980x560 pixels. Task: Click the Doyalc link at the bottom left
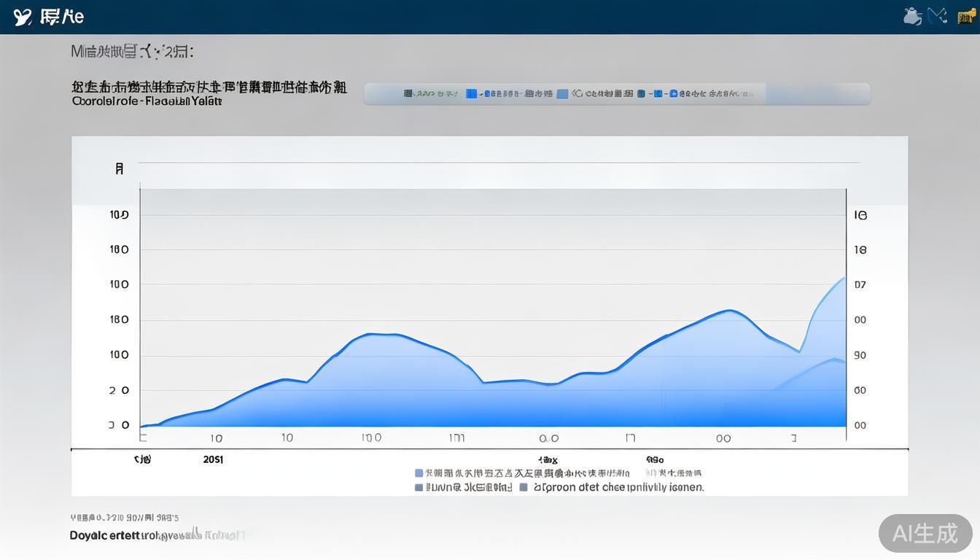click(x=109, y=535)
